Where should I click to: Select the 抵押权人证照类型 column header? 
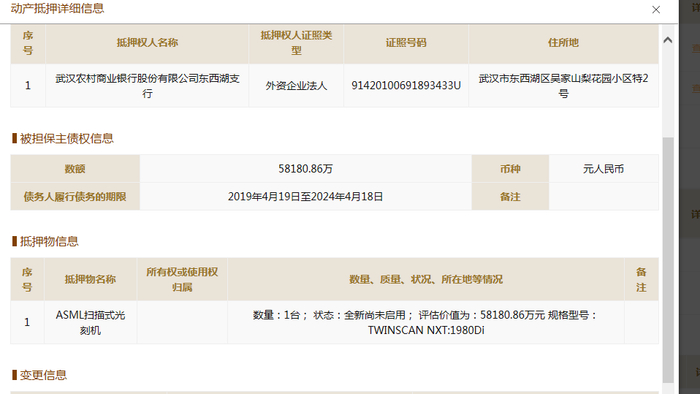[x=296, y=43]
